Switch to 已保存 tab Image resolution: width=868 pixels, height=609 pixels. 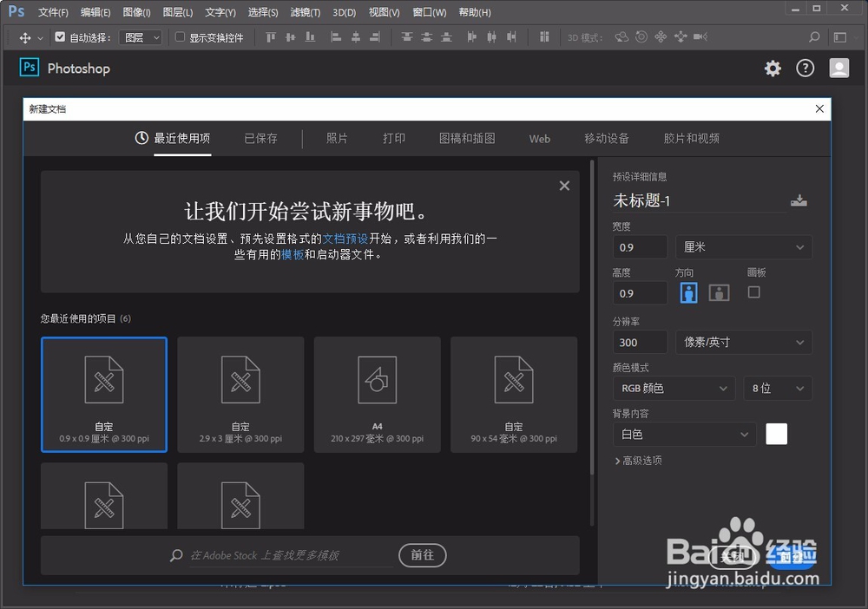(260, 138)
